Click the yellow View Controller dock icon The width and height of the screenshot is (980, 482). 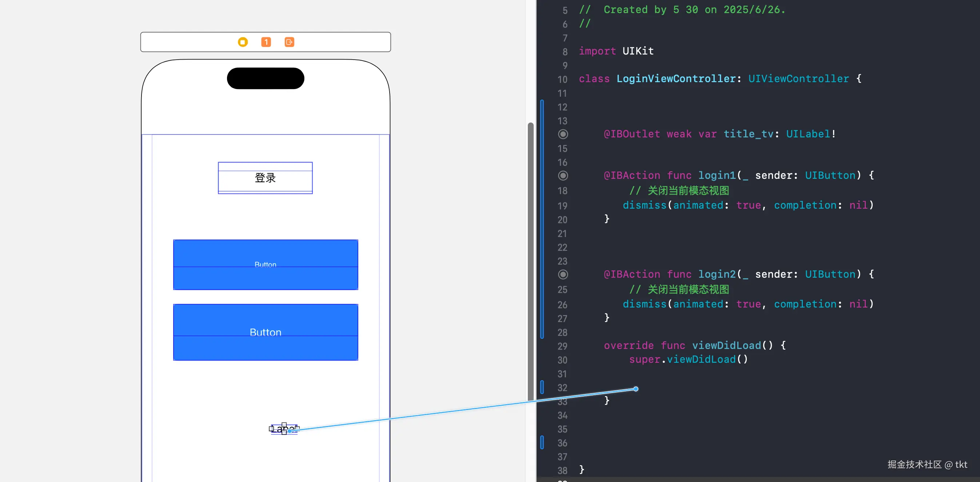click(243, 42)
